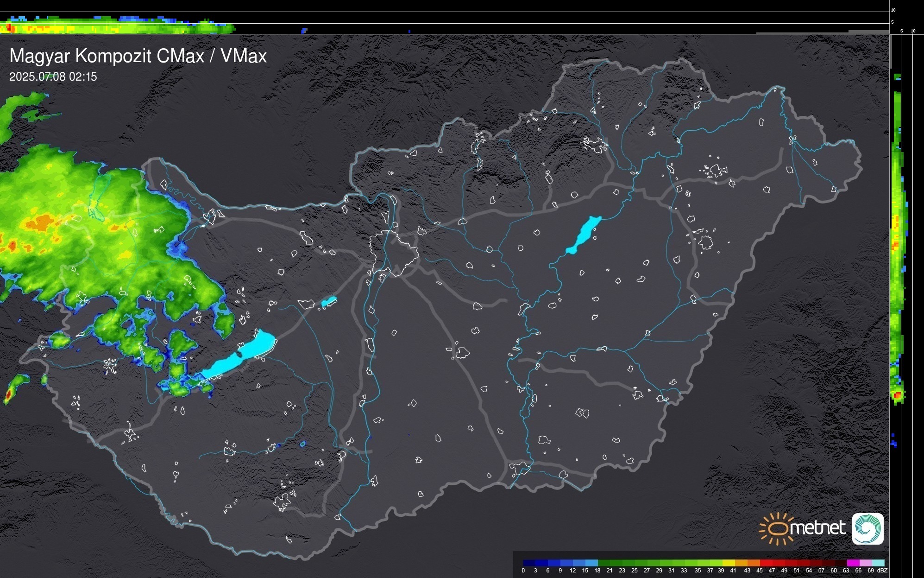Select the light blue 15 dBZ legend swatch
This screenshot has height=578, width=924.
coord(591,563)
